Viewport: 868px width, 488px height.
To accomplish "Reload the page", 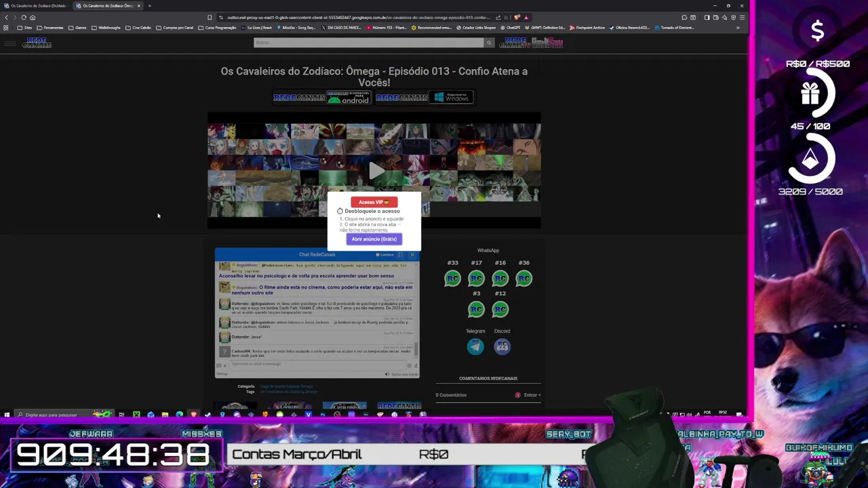I will [x=24, y=18].
